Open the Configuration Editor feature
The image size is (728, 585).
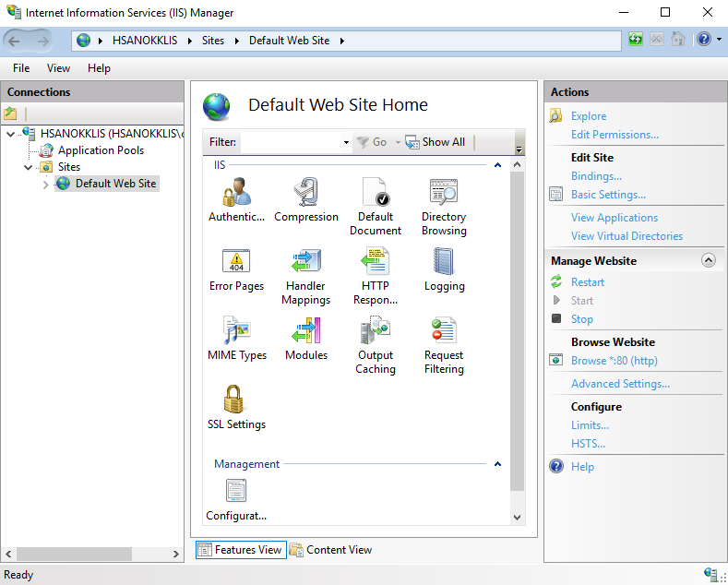[236, 500]
